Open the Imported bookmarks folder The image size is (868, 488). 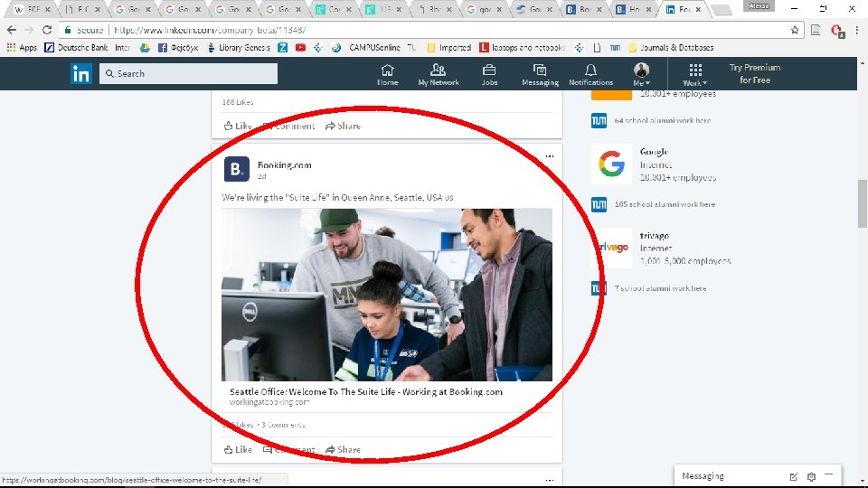point(449,48)
